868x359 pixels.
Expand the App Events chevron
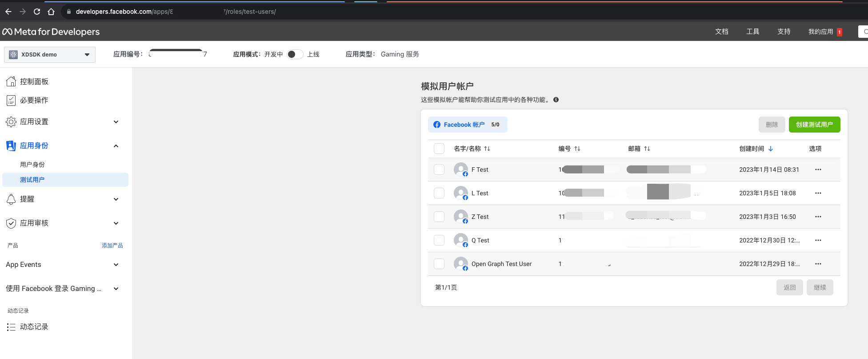click(116, 265)
